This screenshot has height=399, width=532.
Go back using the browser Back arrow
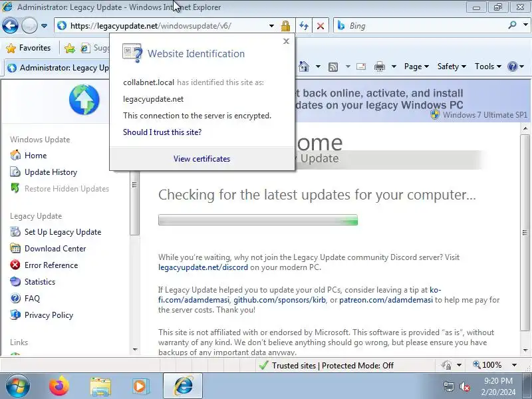pyautogui.click(x=10, y=25)
